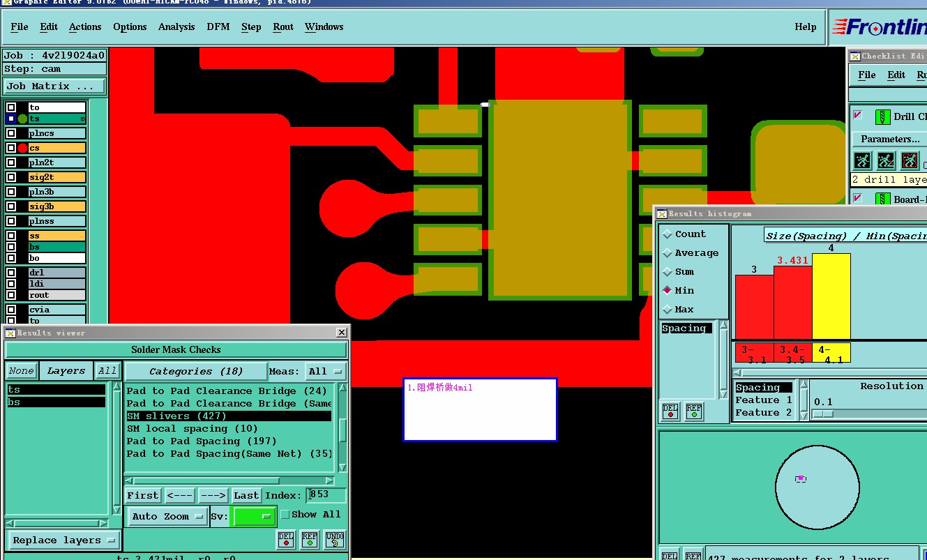Click the None layers button
Viewport: 927px width, 560px height.
[21, 371]
